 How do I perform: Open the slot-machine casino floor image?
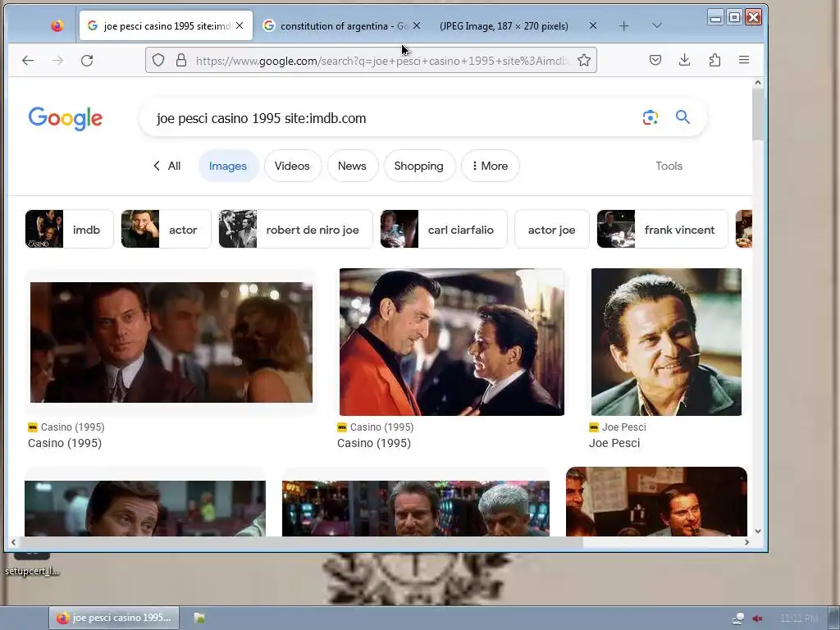416,508
